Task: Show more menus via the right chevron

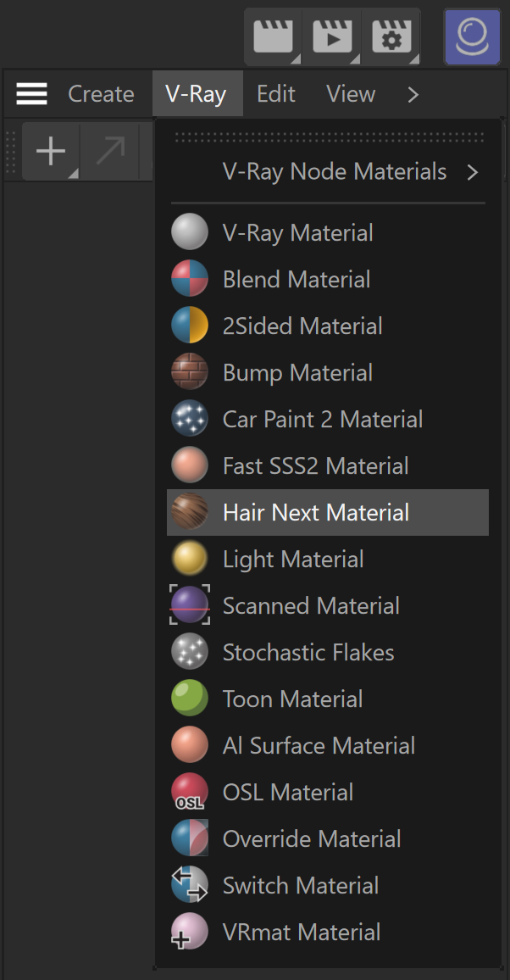Action: point(413,94)
